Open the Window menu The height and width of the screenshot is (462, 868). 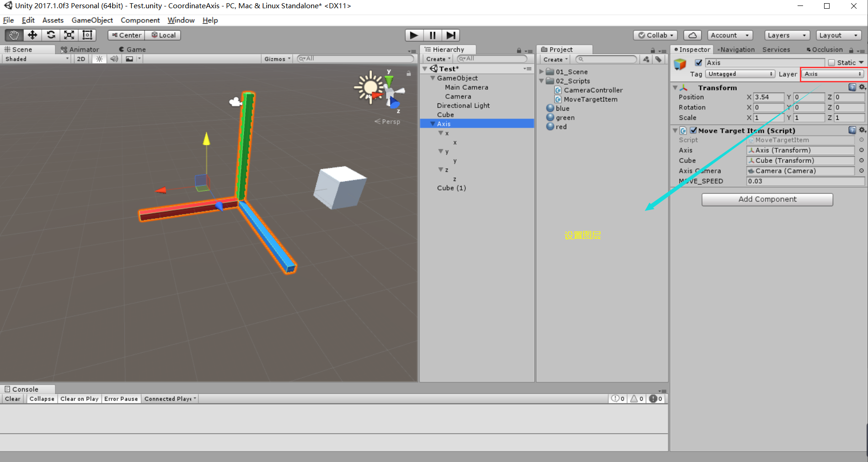coord(181,20)
